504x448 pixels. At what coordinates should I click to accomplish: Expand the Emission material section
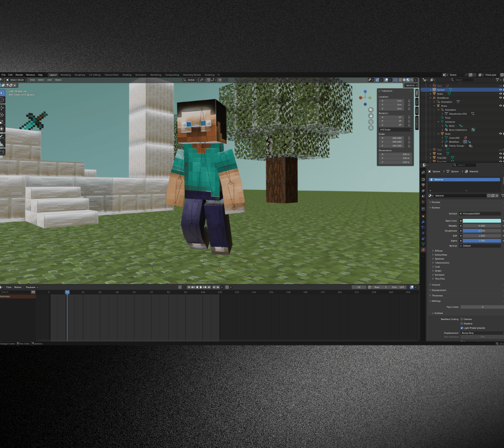pos(440,275)
